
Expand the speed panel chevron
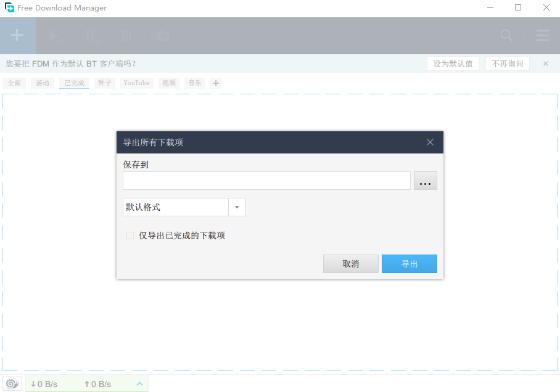(x=139, y=384)
